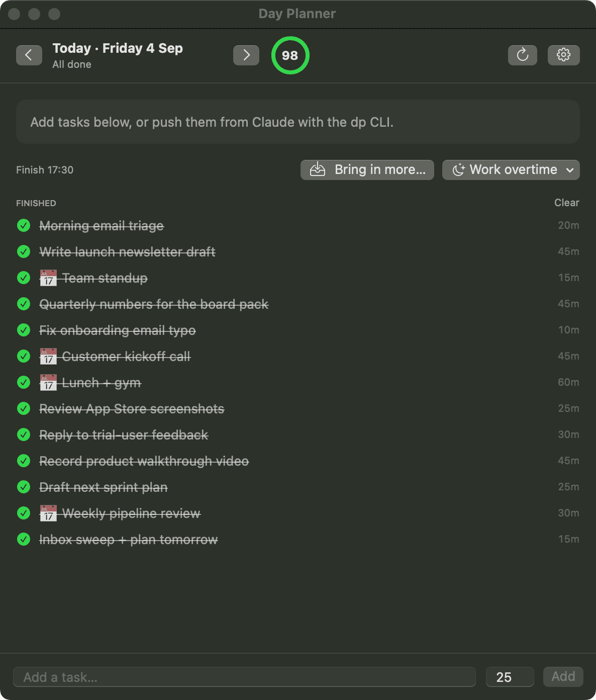This screenshot has height=700, width=596.
Task: Click the Clear link for finished tasks
Action: click(x=567, y=203)
